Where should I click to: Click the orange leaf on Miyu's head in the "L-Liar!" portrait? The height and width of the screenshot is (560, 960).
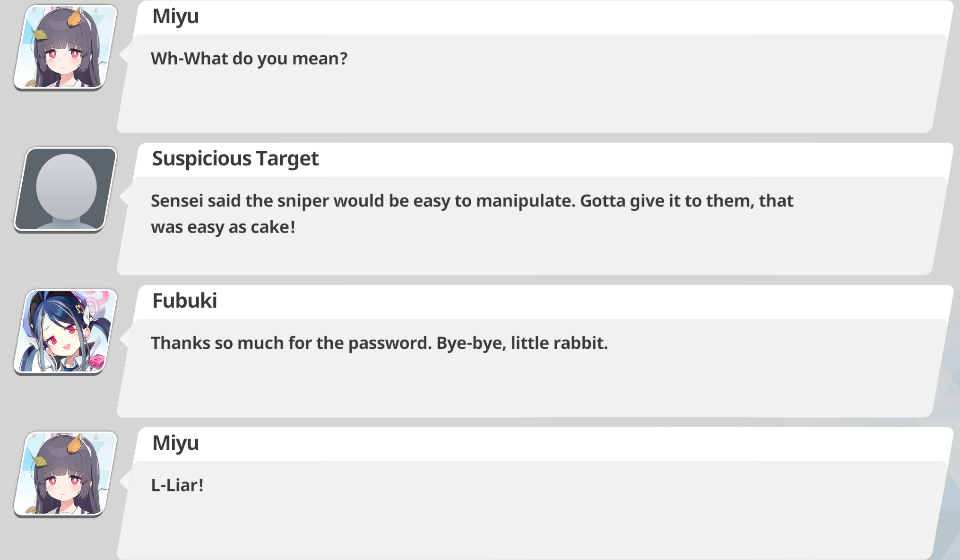click(75, 444)
